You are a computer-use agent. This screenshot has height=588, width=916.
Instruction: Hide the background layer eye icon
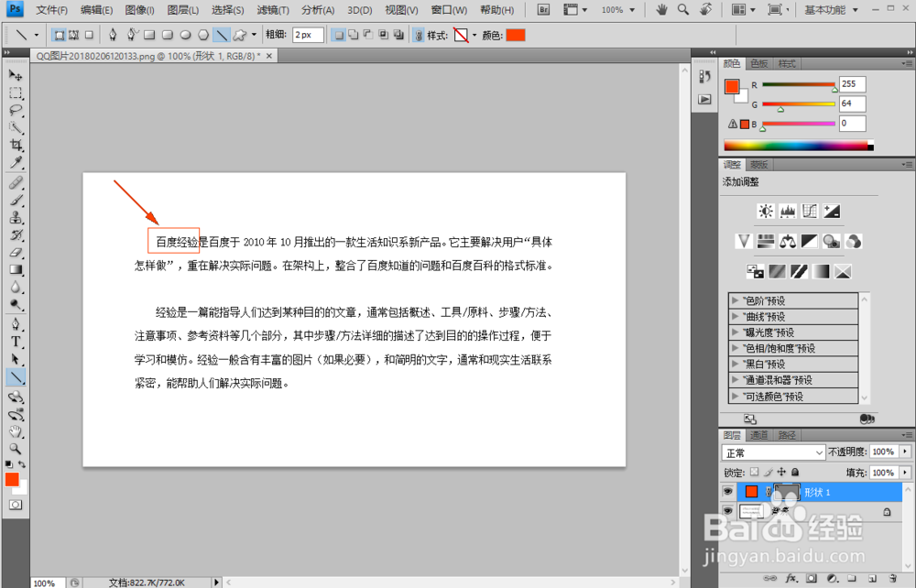click(x=728, y=511)
